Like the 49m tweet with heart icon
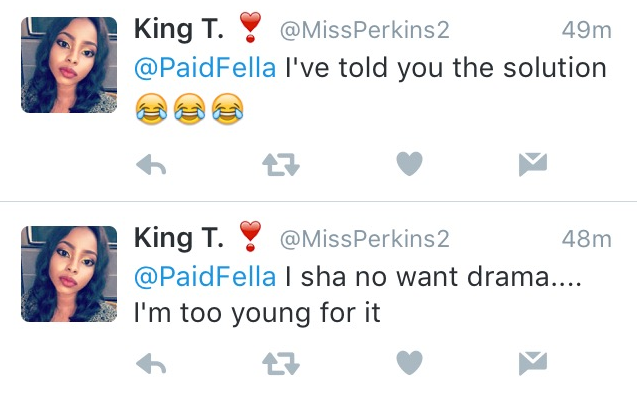Image resolution: width=640 pixels, height=396 pixels. coord(409,164)
